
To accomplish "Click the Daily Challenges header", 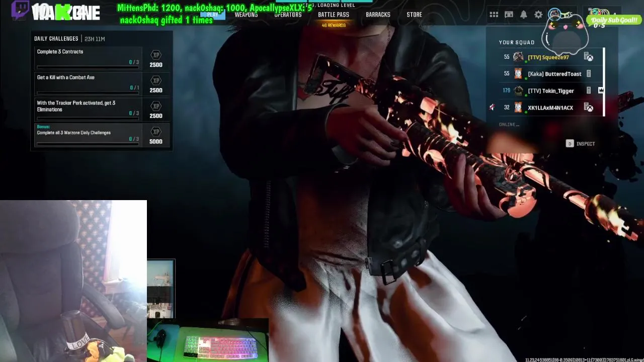I will (x=56, y=39).
